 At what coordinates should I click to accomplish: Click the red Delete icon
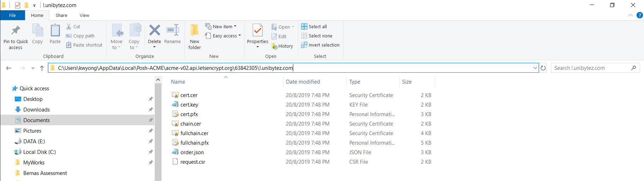point(154,30)
